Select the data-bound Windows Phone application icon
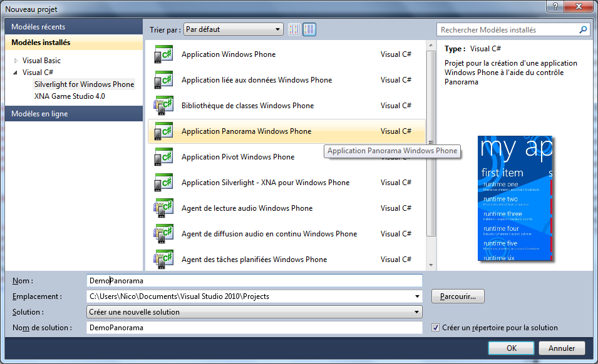This screenshot has width=598, height=364. [x=163, y=80]
